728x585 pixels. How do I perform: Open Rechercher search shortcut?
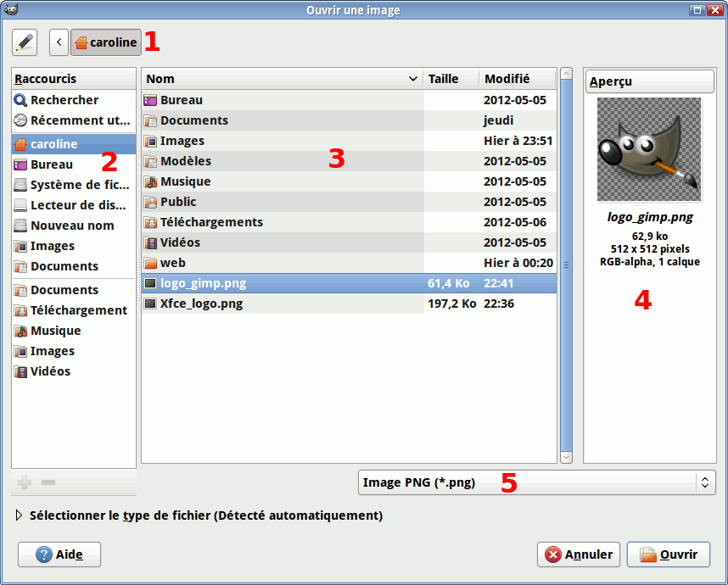[64, 100]
